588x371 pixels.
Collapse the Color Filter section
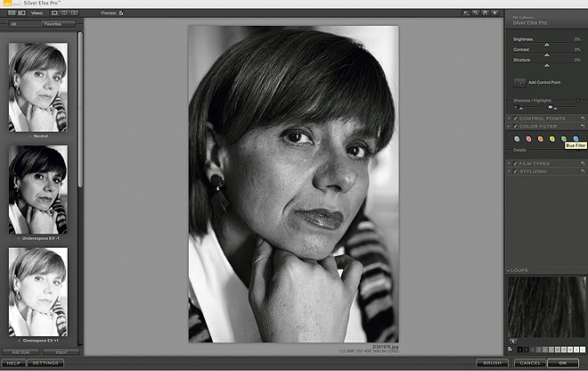[x=509, y=126]
